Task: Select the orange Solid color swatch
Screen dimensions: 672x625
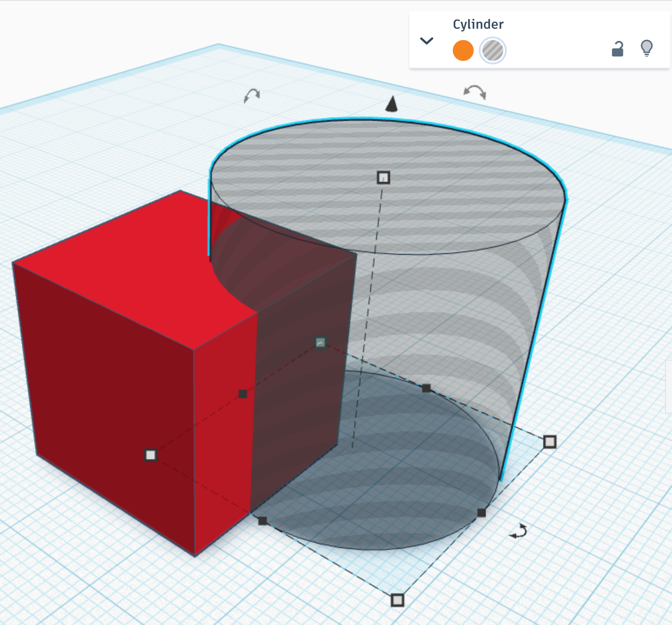Action: (463, 50)
